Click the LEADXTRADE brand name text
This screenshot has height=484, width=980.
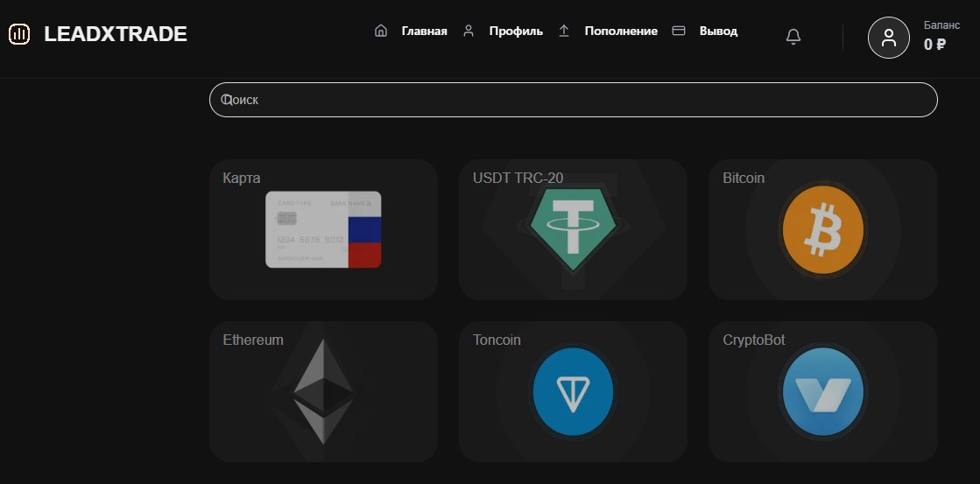tap(116, 34)
